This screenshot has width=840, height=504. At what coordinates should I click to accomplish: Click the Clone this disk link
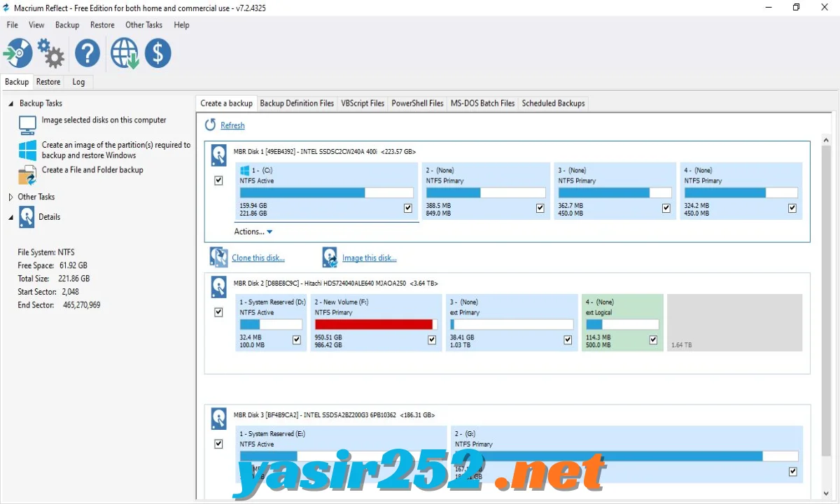258,258
